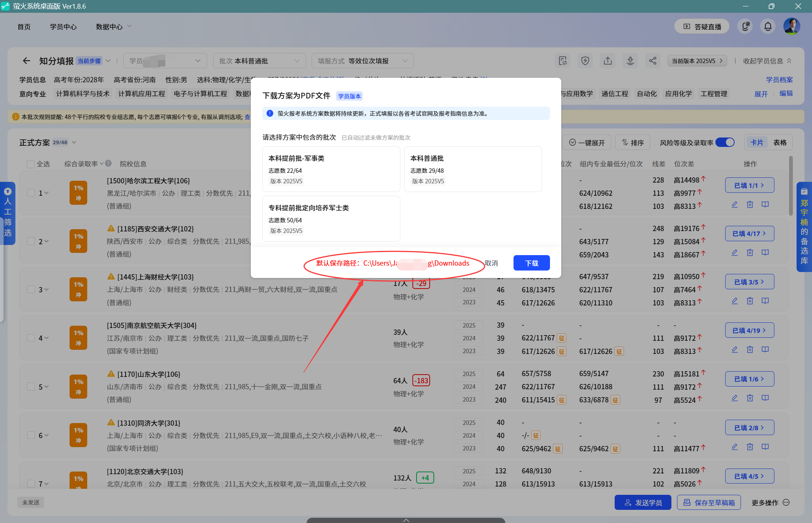Image resolution: width=812 pixels, height=523 pixels.
Task: Check the 全选 select-all checkbox
Action: click(31, 164)
